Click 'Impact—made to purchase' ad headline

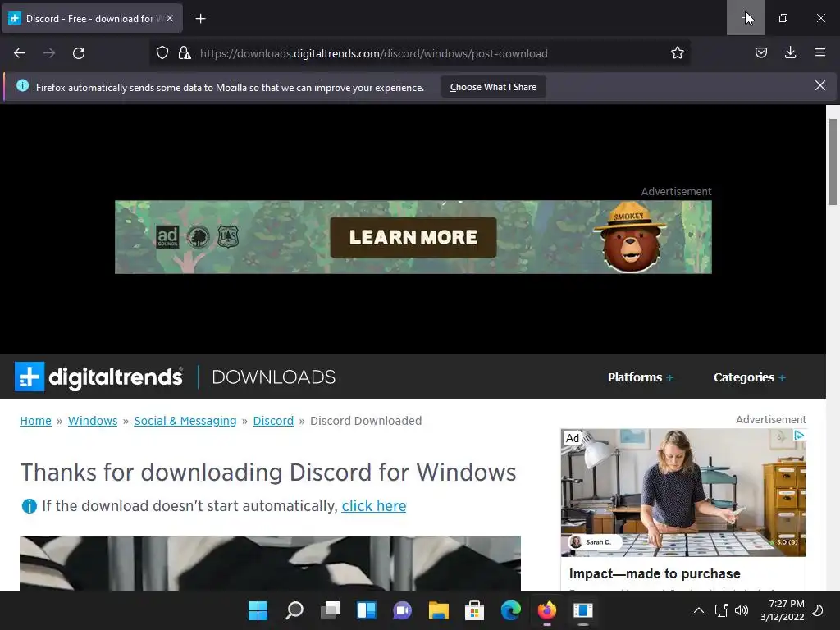click(655, 573)
